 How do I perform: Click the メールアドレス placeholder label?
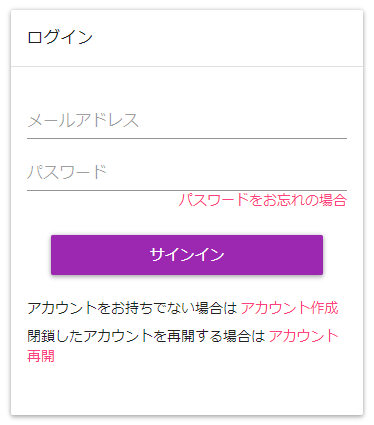pos(83,121)
